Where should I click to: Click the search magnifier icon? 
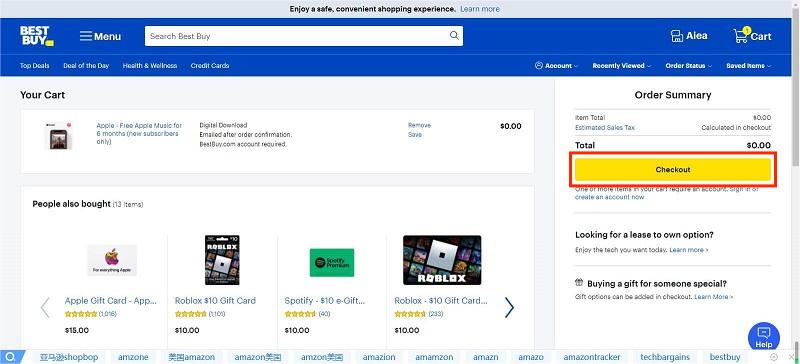pos(454,36)
